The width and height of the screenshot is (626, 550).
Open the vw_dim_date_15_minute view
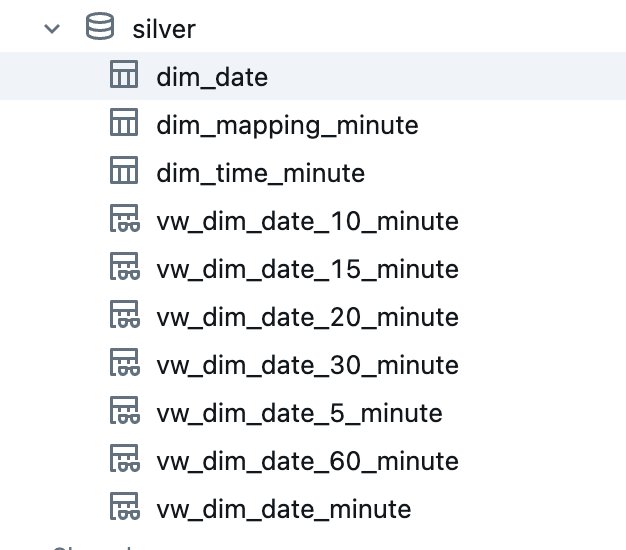307,269
